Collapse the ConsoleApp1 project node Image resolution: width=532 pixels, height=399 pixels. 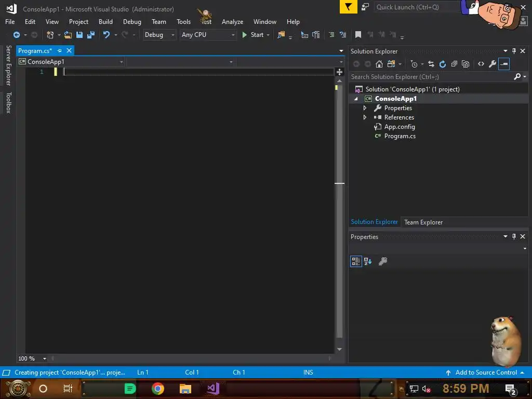coord(356,99)
